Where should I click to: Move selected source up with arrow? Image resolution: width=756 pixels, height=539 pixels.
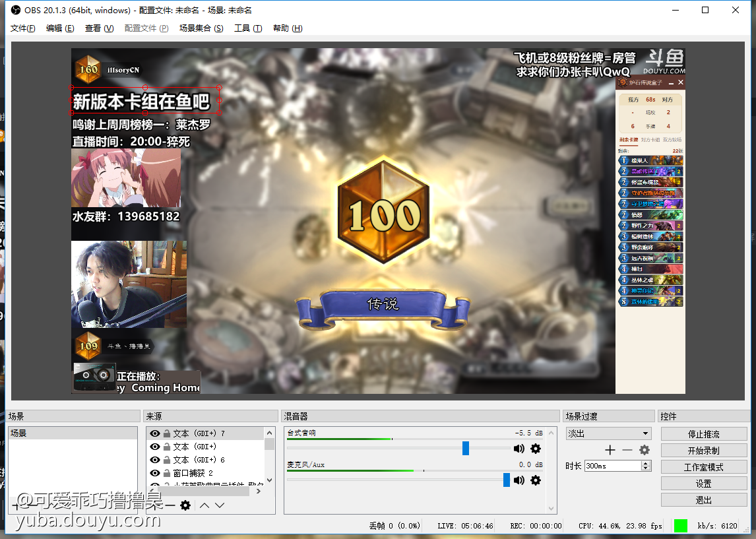coord(205,505)
